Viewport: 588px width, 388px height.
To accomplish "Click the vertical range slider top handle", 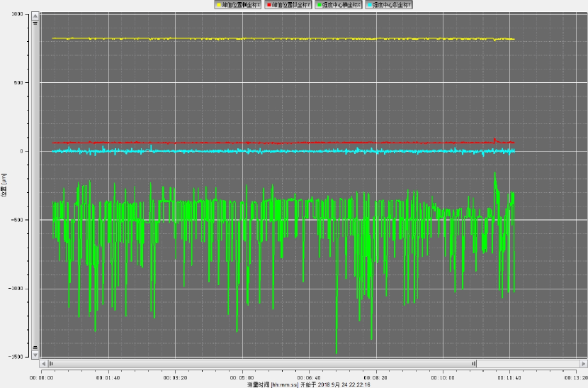I will coord(35,23).
